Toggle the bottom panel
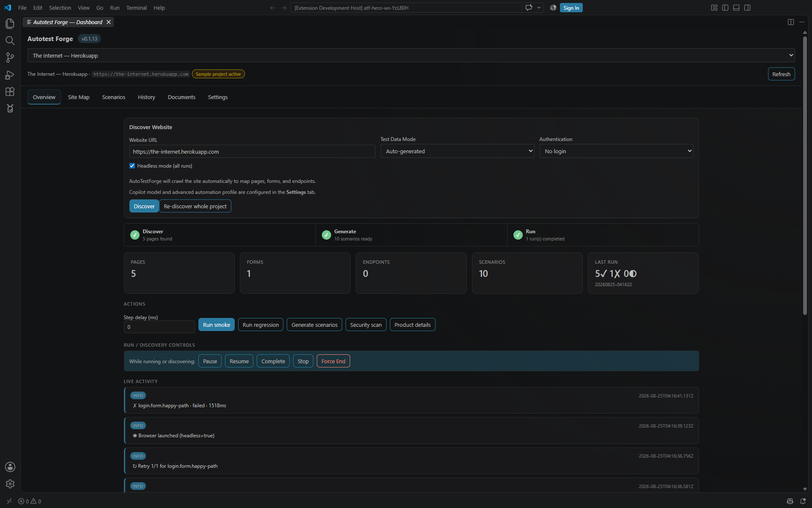This screenshot has width=812, height=508. click(736, 8)
